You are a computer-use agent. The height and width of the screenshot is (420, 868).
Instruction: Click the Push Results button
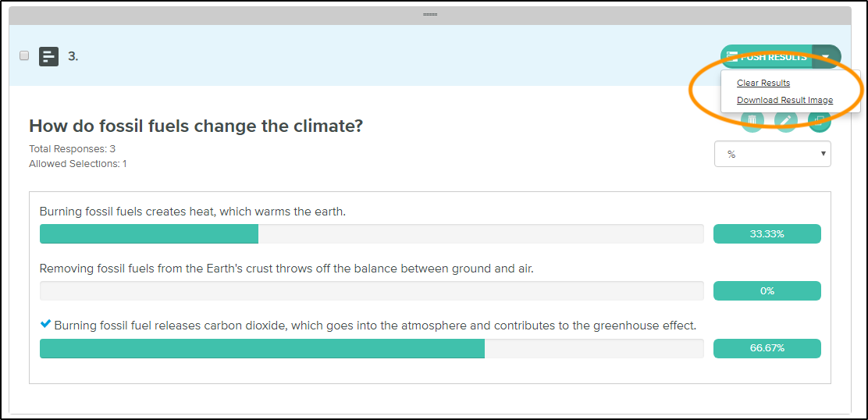(767, 56)
